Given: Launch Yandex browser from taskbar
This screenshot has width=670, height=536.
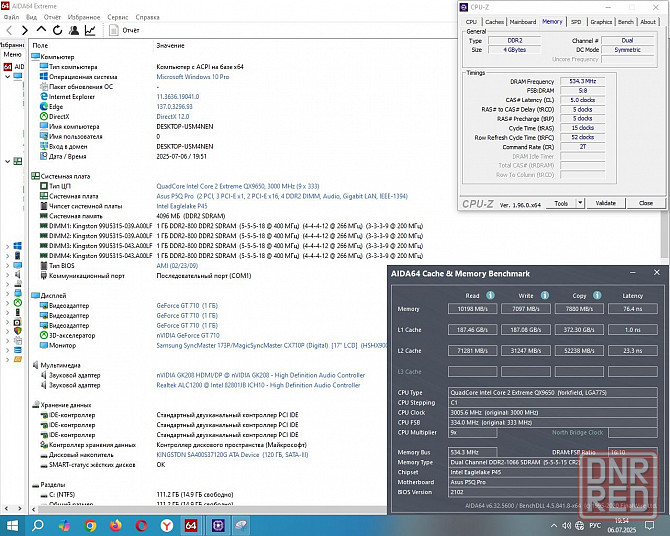Looking at the screenshot, I should point(166,525).
